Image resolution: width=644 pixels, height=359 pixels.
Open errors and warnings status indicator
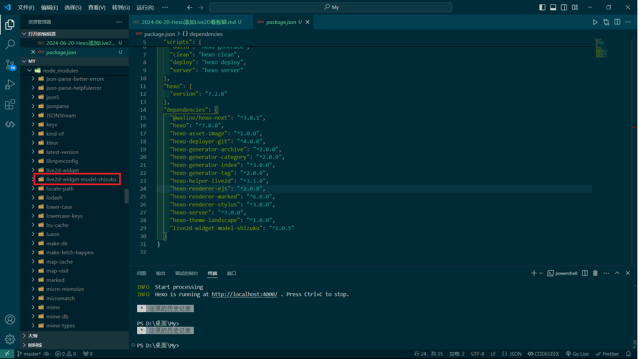pos(65,354)
